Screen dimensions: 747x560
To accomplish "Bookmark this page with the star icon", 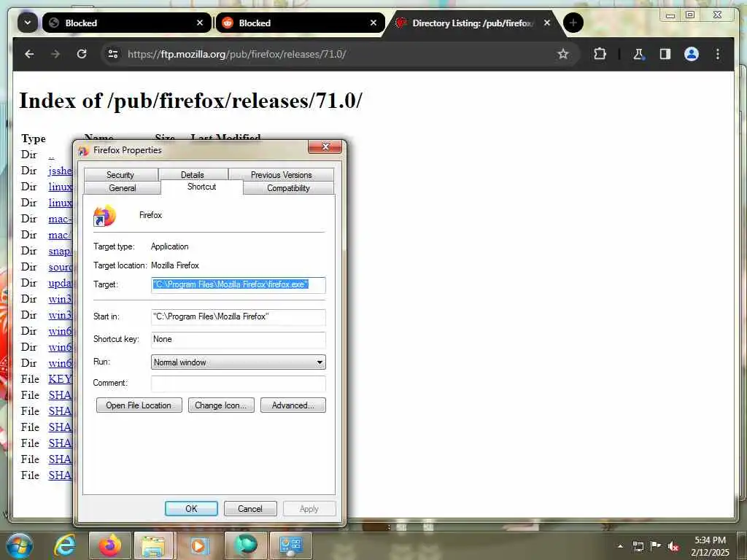I will click(x=563, y=54).
